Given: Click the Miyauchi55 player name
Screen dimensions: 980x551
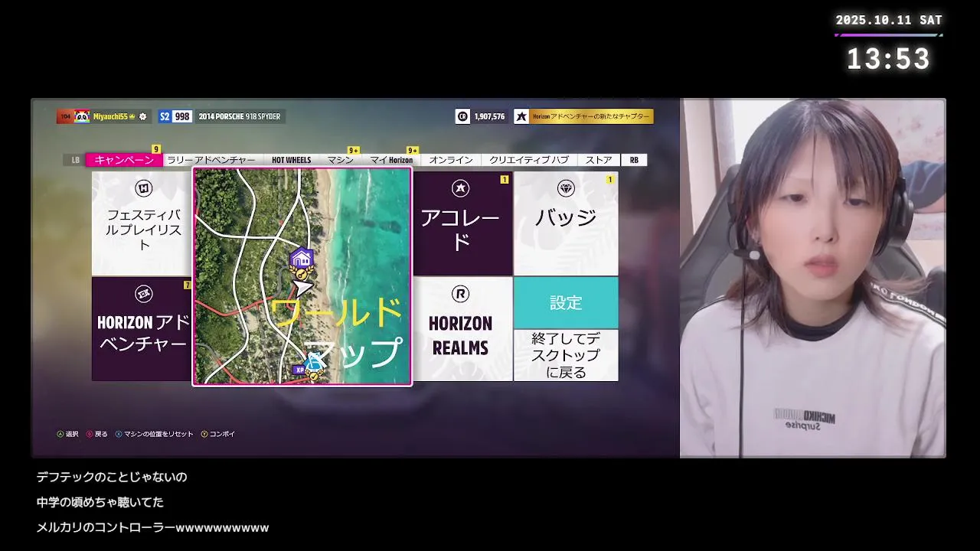Looking at the screenshot, I should [110, 116].
